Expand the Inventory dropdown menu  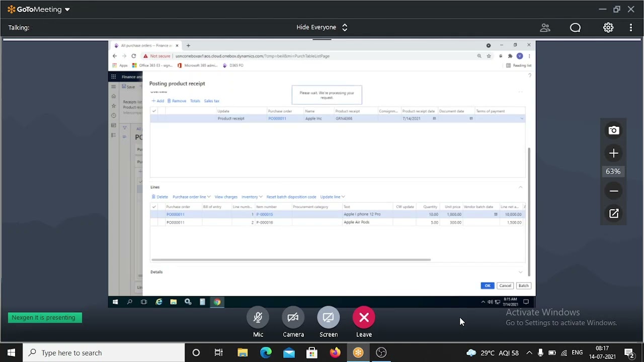(x=252, y=197)
